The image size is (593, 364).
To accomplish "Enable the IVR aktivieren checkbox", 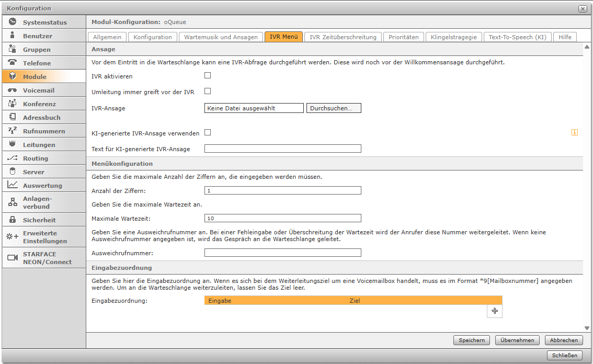I will click(x=208, y=75).
